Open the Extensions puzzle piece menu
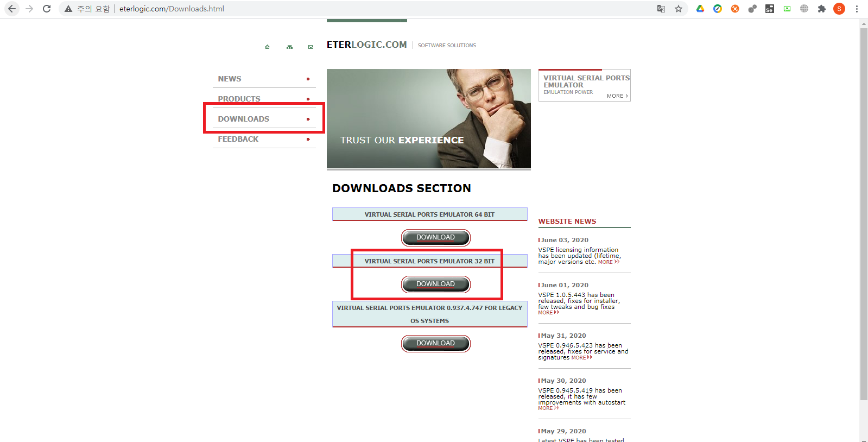The height and width of the screenshot is (442, 868). pos(822,9)
